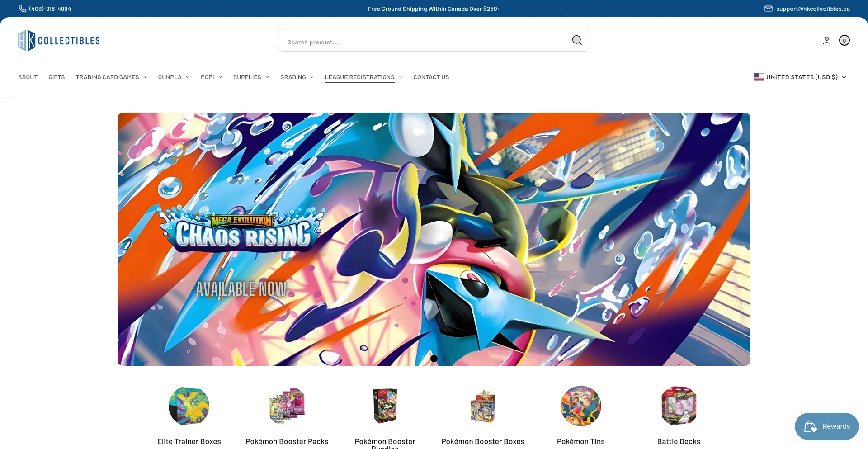The height and width of the screenshot is (449, 868).
Task: Click the magnifying glass search icon
Action: coord(577,40)
